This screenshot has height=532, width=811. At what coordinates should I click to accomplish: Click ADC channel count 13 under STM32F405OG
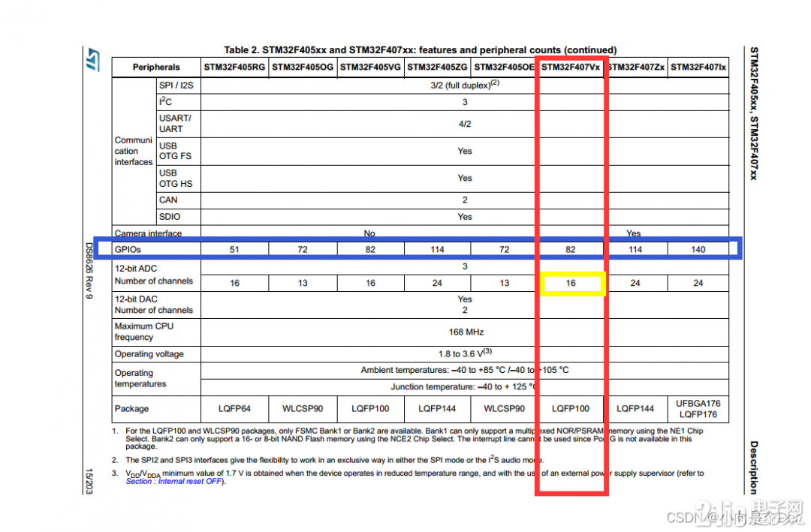[x=303, y=284]
